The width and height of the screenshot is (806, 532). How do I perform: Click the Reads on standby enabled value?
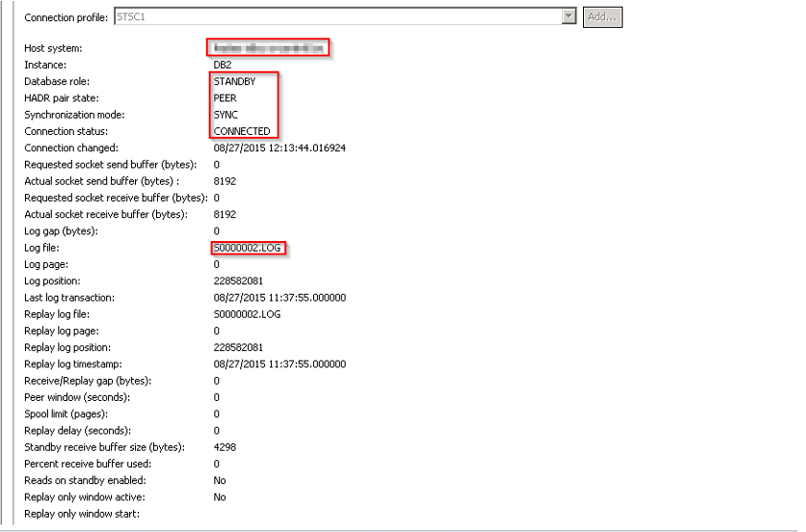click(x=220, y=480)
